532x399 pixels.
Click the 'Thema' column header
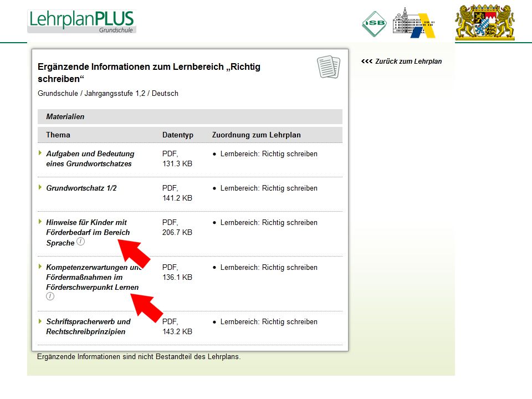58,135
